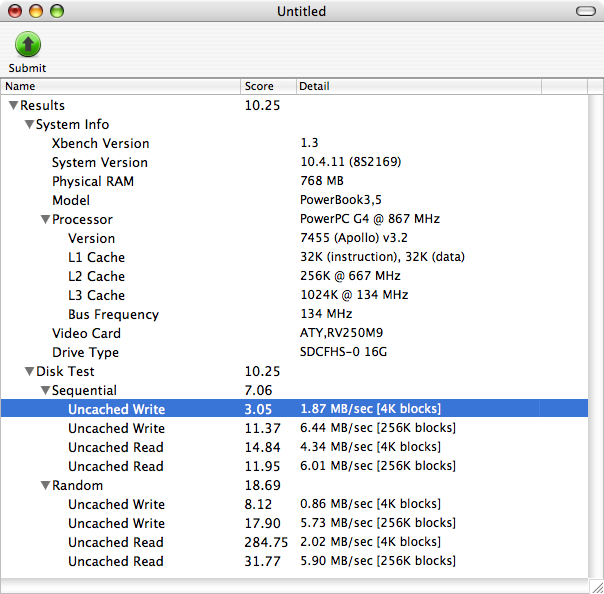Collapse the Random disclosure triangle
This screenshot has height=594, width=604.
coord(45,485)
